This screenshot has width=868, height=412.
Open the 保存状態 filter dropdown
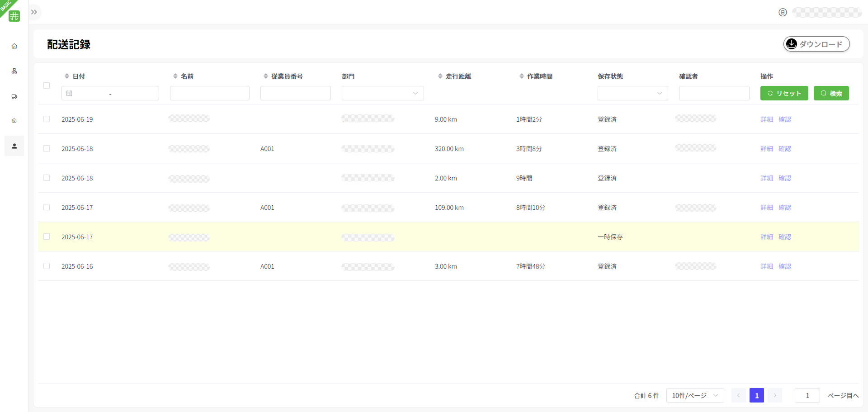pyautogui.click(x=632, y=93)
